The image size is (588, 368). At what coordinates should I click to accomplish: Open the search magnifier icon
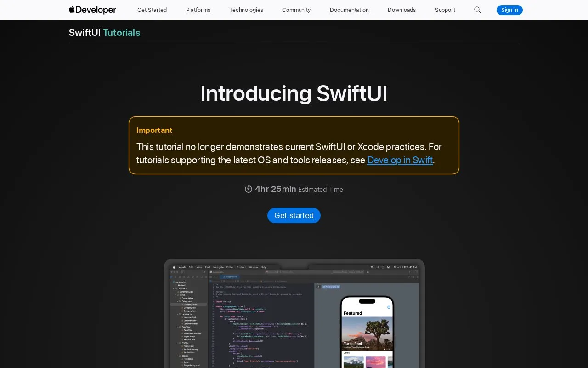(477, 10)
